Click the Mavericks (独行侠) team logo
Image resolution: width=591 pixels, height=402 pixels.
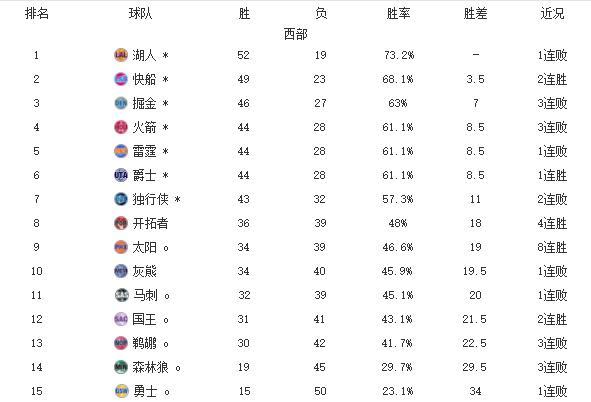pyautogui.click(x=121, y=199)
